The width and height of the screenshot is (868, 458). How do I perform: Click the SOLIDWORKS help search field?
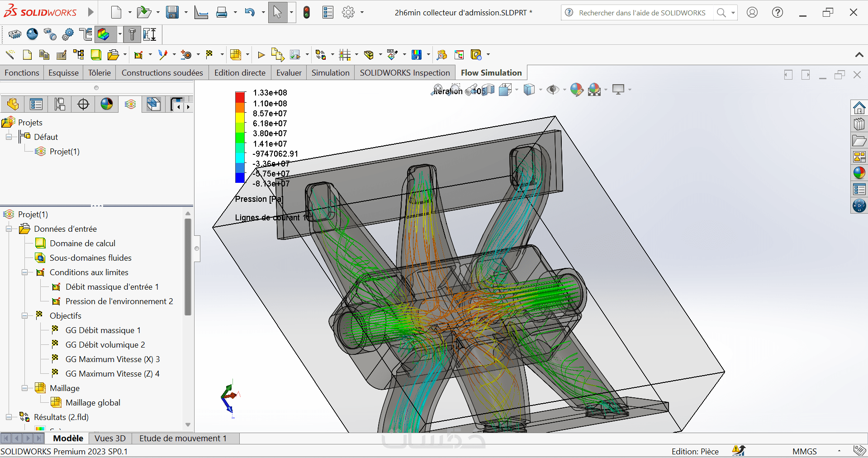[x=642, y=13]
